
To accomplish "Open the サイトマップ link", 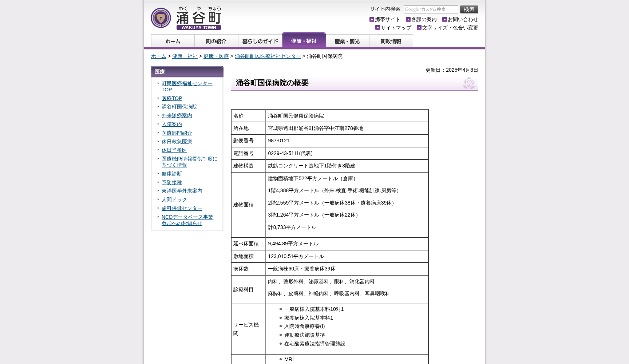I will 396,28.
